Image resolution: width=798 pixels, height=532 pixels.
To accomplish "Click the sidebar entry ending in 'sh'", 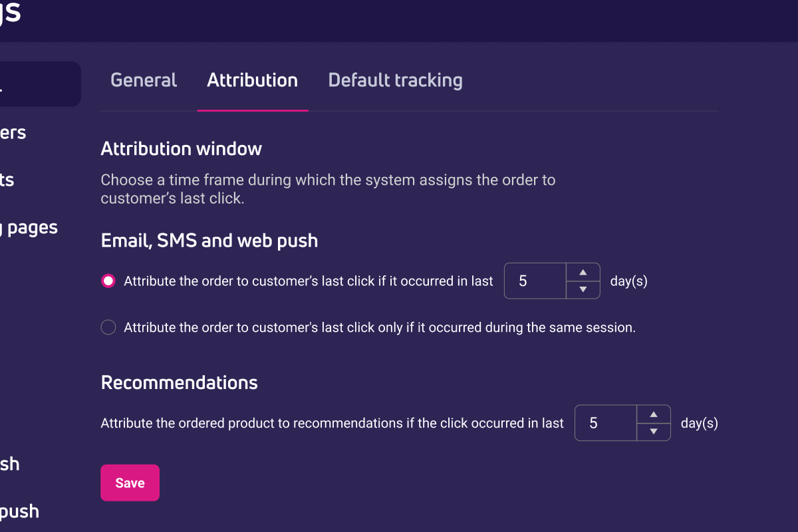I will pos(9,464).
